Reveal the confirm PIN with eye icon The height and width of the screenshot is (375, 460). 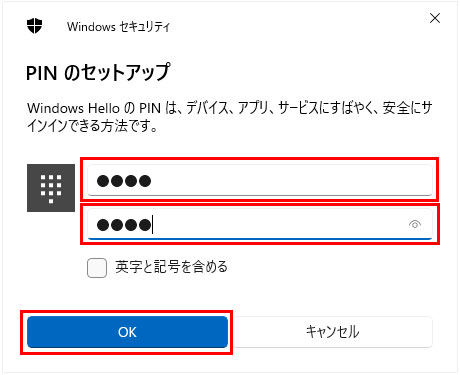(415, 224)
